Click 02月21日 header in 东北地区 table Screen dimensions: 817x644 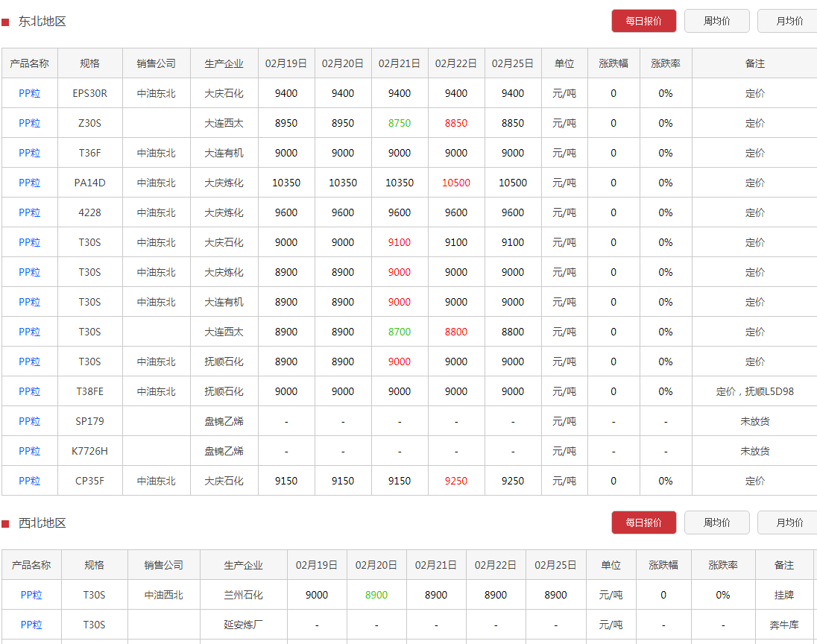click(x=400, y=63)
